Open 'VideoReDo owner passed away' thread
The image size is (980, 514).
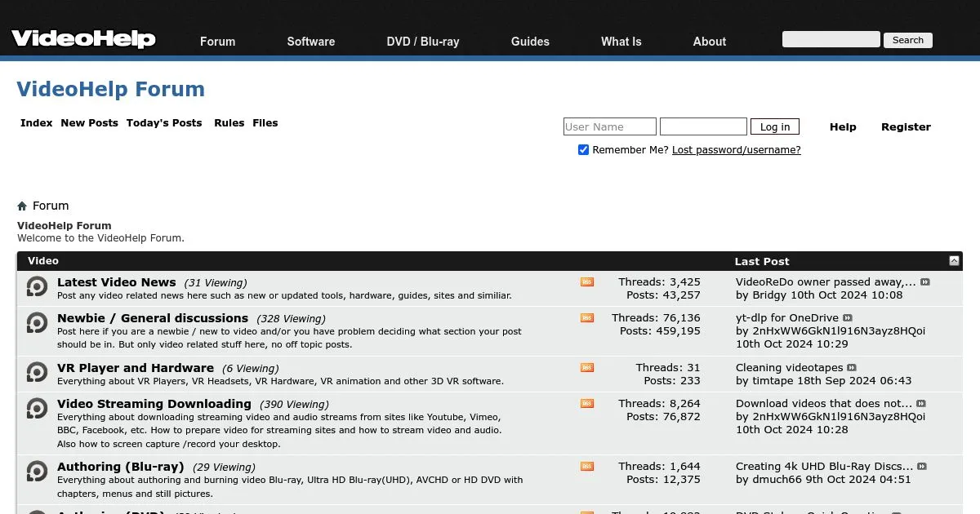[826, 282]
